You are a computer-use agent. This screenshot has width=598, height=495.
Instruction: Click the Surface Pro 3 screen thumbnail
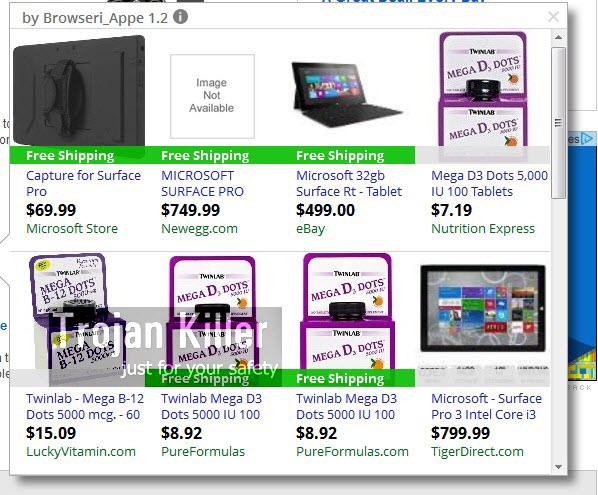483,309
